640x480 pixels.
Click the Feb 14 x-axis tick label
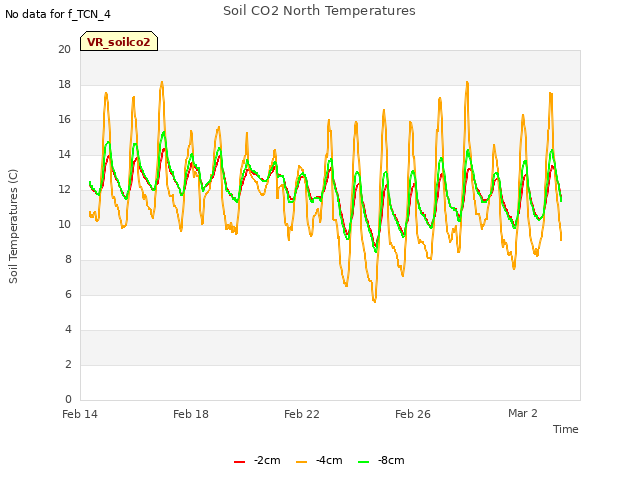tap(80, 414)
